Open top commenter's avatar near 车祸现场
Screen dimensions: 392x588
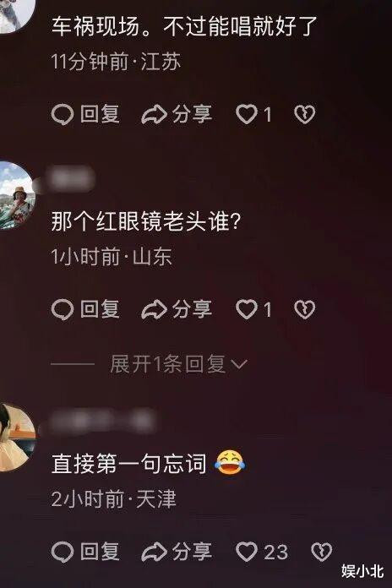click(16, 15)
